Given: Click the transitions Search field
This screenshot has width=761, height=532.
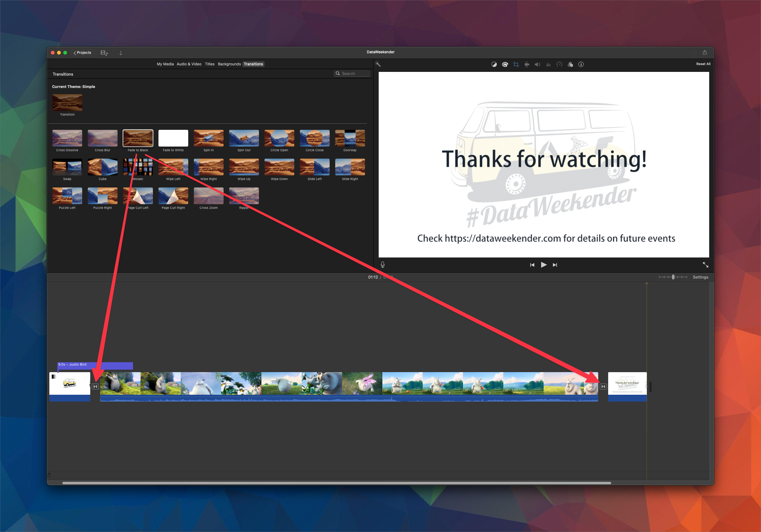Looking at the screenshot, I should click(352, 73).
